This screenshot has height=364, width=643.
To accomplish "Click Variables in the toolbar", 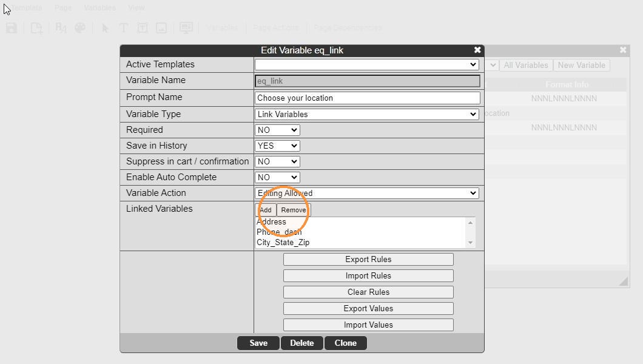I will point(222,27).
